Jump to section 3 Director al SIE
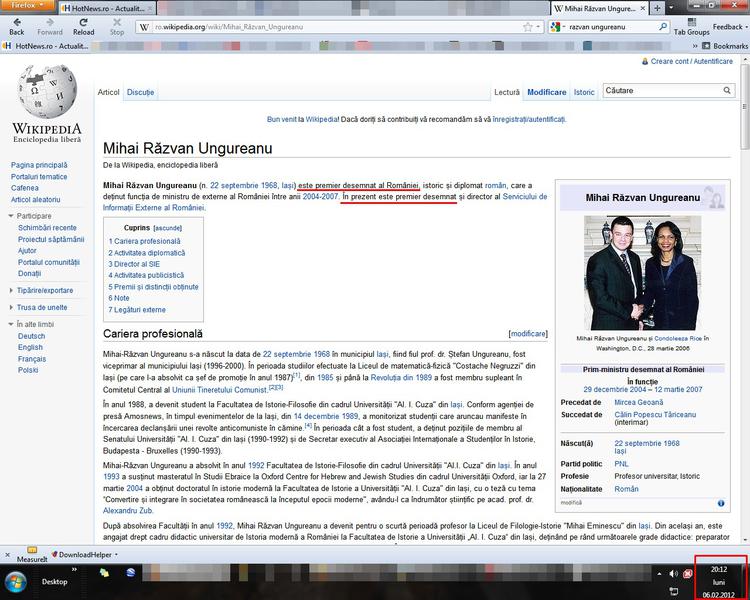 coord(134,264)
